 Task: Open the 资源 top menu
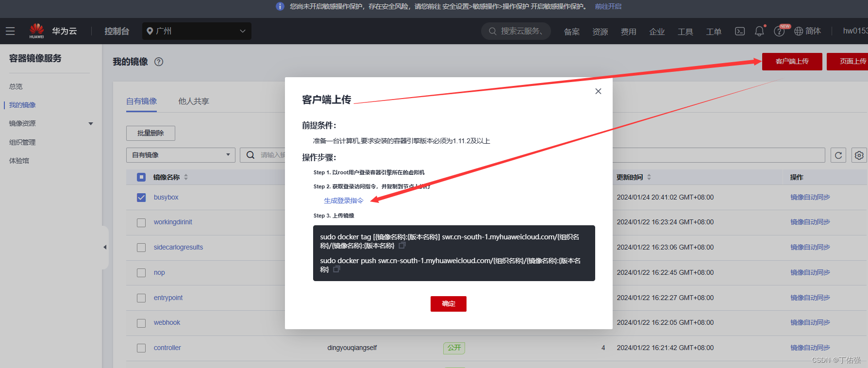(600, 32)
